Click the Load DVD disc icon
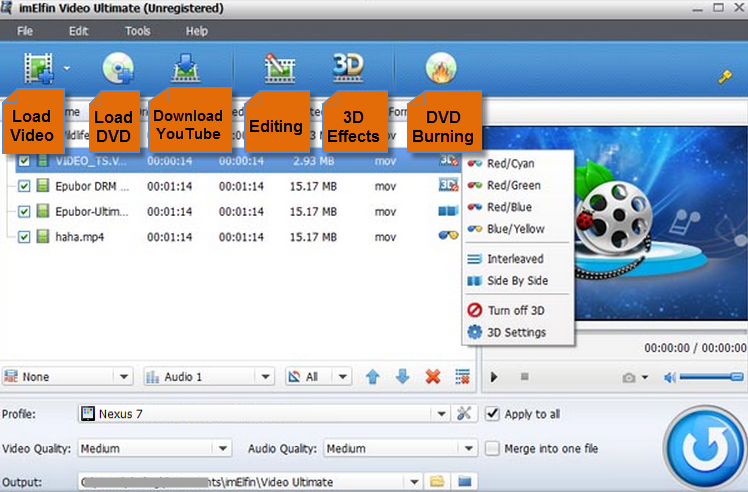 click(118, 68)
